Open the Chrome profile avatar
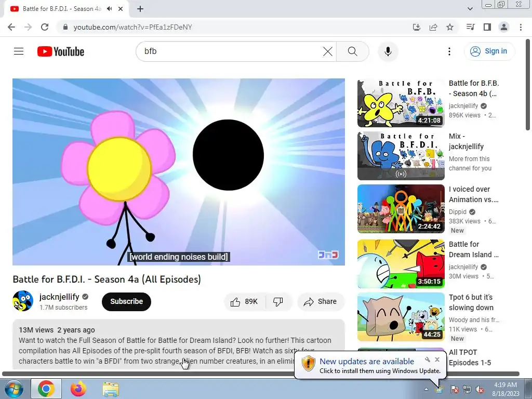Screen dimensions: 532x399 (x=504, y=27)
